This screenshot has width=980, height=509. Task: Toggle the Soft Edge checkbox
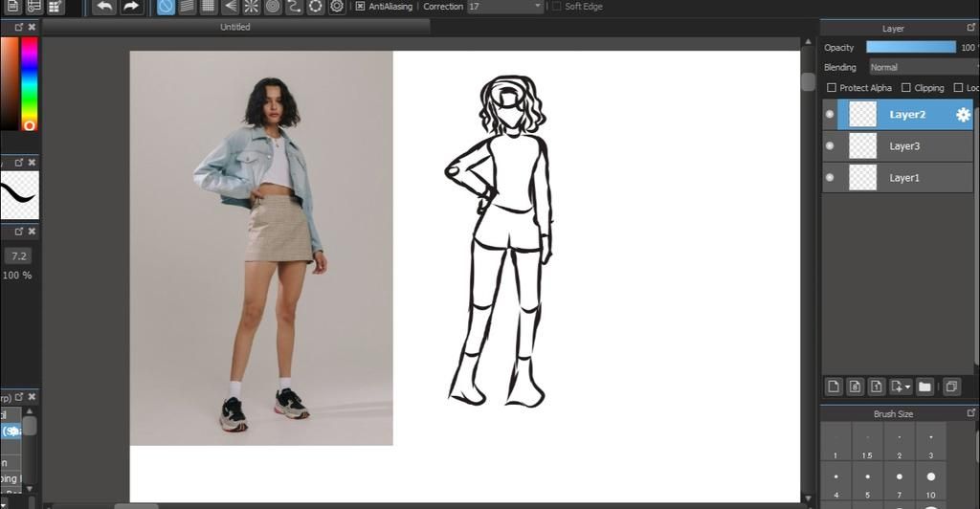click(556, 7)
